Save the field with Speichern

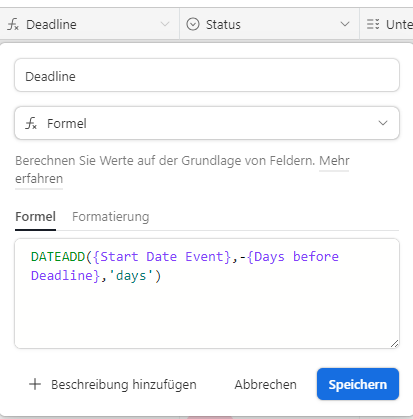pos(358,384)
